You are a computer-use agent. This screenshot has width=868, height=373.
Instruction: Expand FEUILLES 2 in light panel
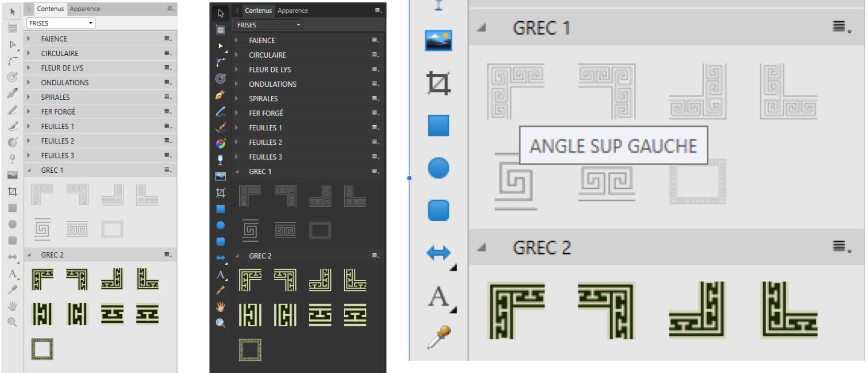pyautogui.click(x=29, y=141)
